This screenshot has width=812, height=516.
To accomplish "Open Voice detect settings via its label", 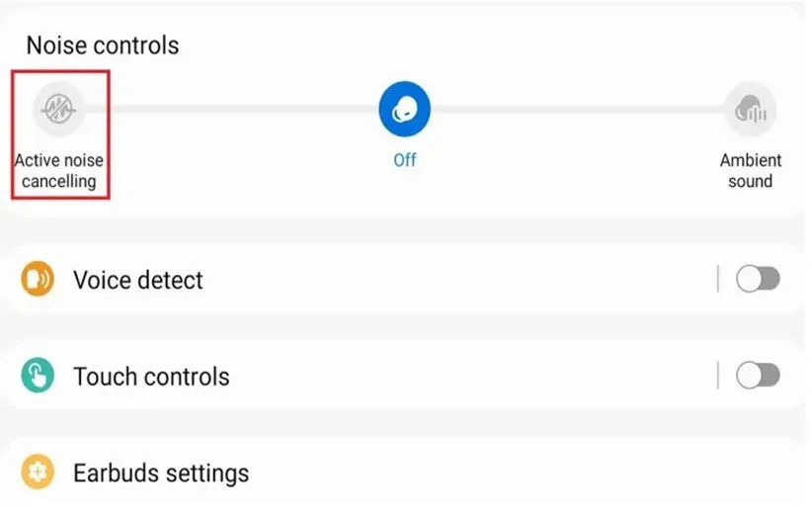I will 138,280.
